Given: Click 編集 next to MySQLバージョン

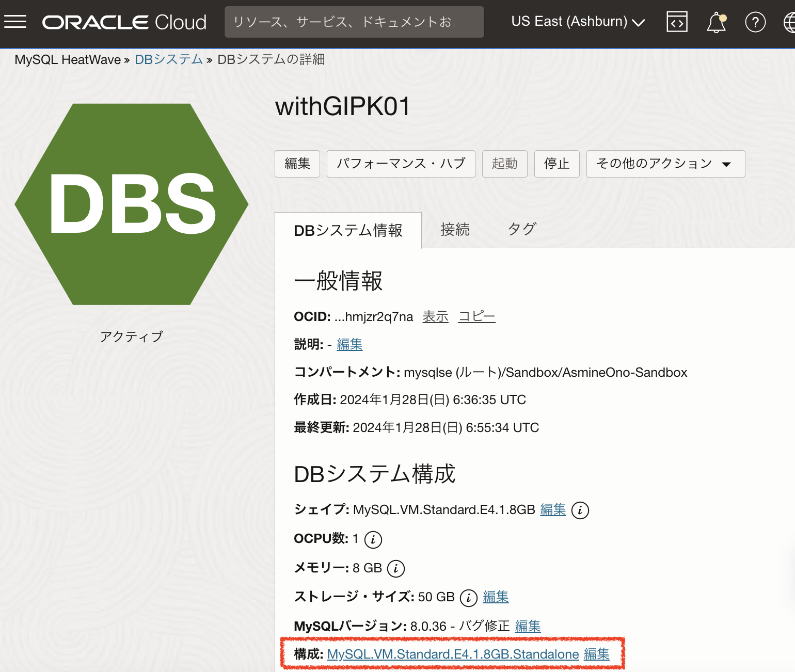Looking at the screenshot, I should [528, 626].
